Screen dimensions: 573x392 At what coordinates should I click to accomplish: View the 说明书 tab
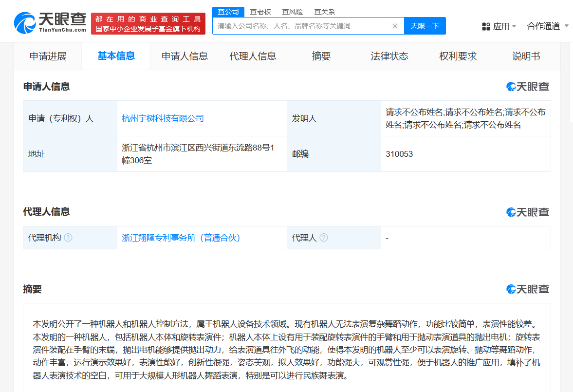[x=526, y=56]
